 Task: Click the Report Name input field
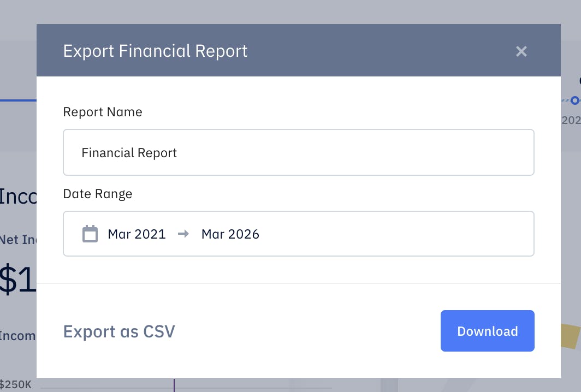(298, 152)
